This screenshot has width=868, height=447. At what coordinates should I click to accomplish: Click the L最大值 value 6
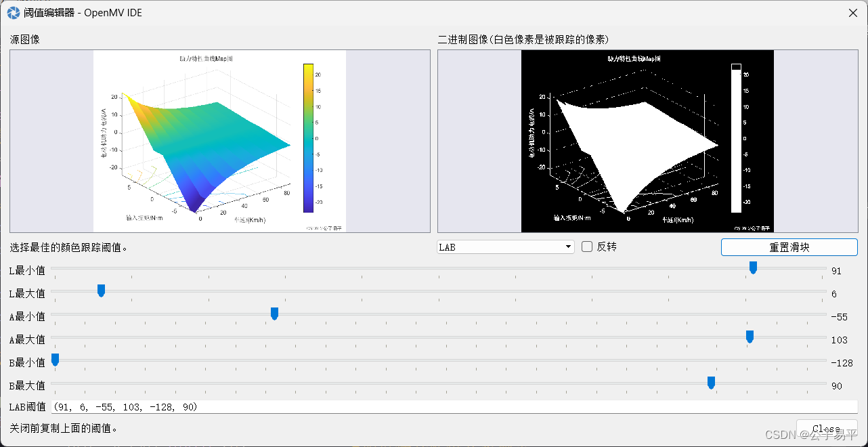[x=834, y=294]
